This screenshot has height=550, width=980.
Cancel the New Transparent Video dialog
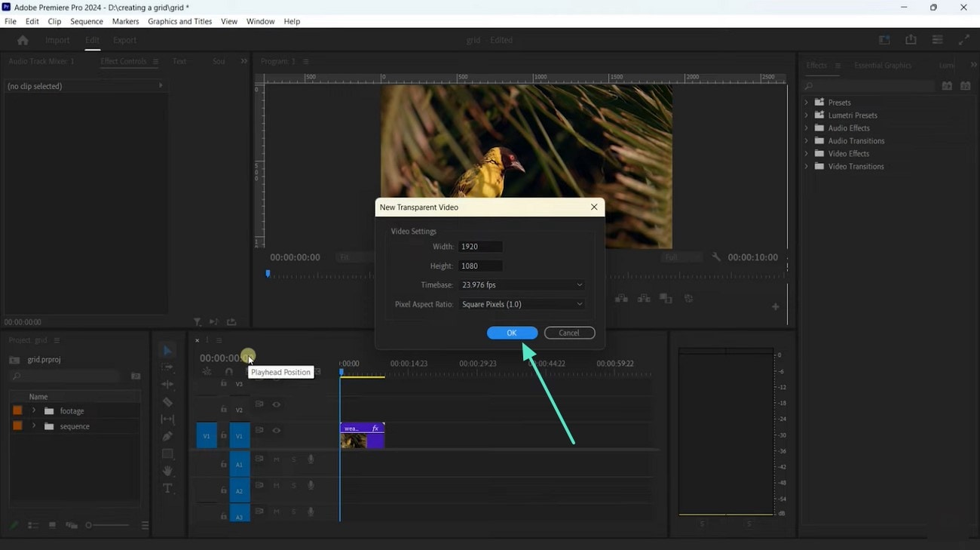point(569,333)
